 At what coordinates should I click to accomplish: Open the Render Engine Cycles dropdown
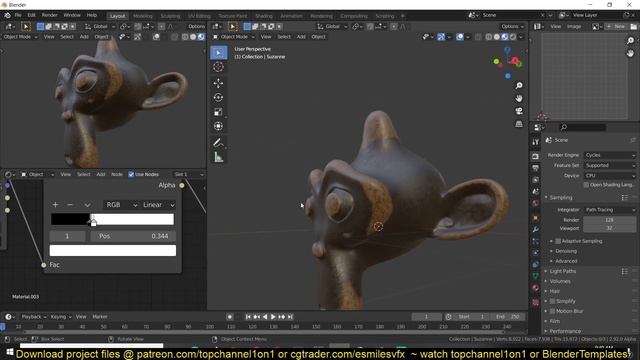click(x=610, y=155)
